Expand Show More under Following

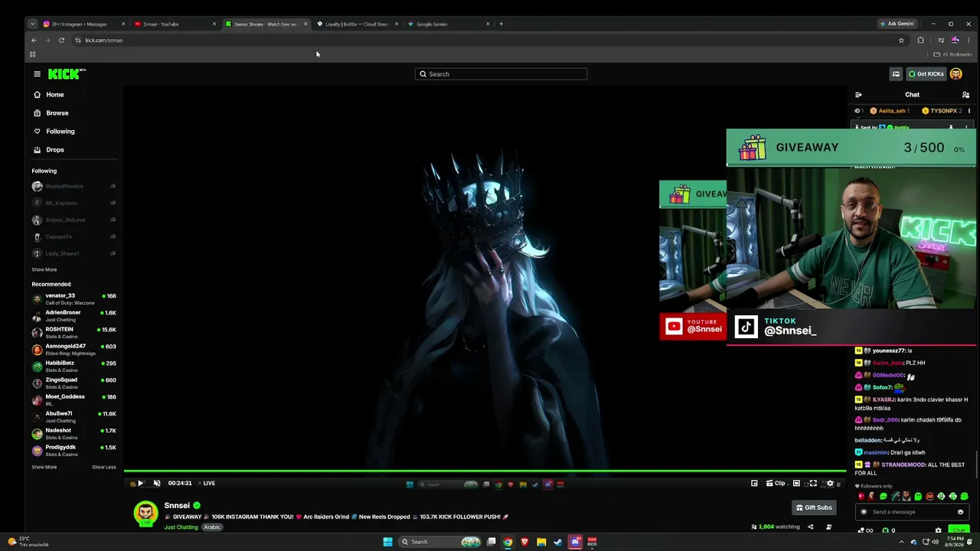click(44, 269)
